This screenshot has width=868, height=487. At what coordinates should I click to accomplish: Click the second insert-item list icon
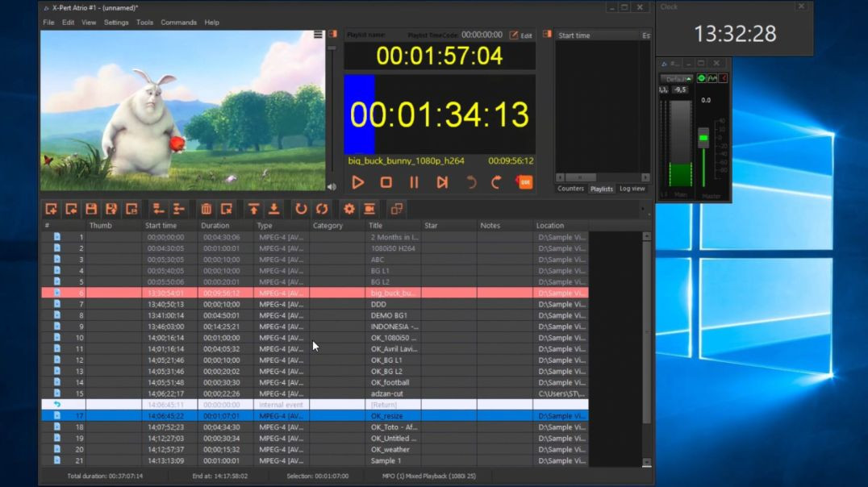point(178,209)
